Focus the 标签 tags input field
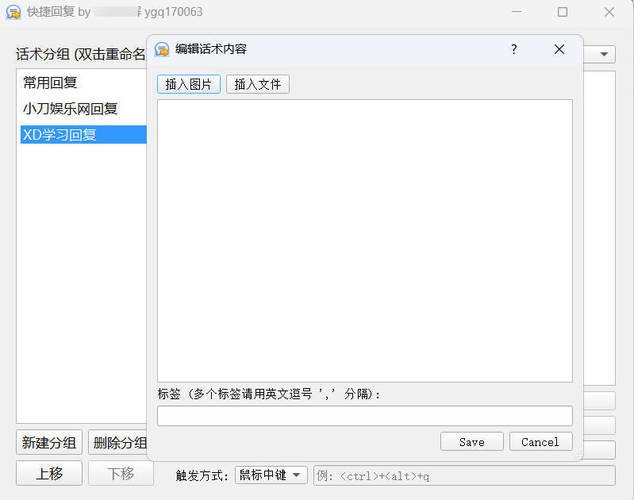Image resolution: width=634 pixels, height=500 pixels. click(364, 416)
